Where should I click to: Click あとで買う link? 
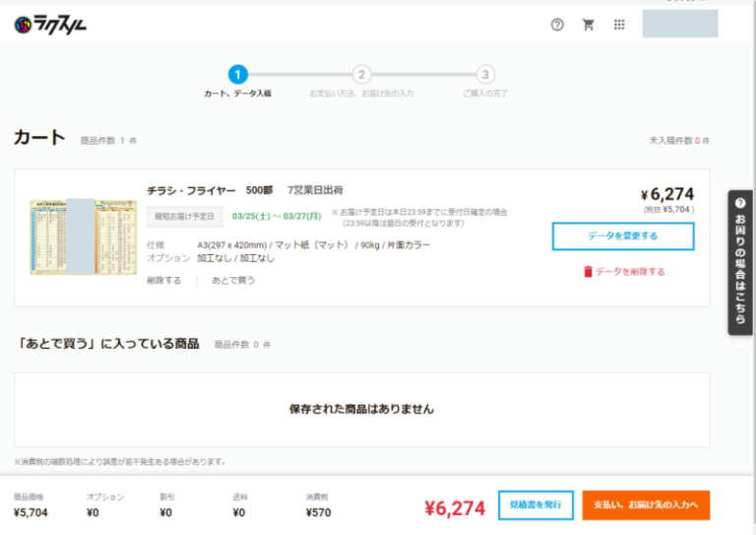tap(233, 281)
